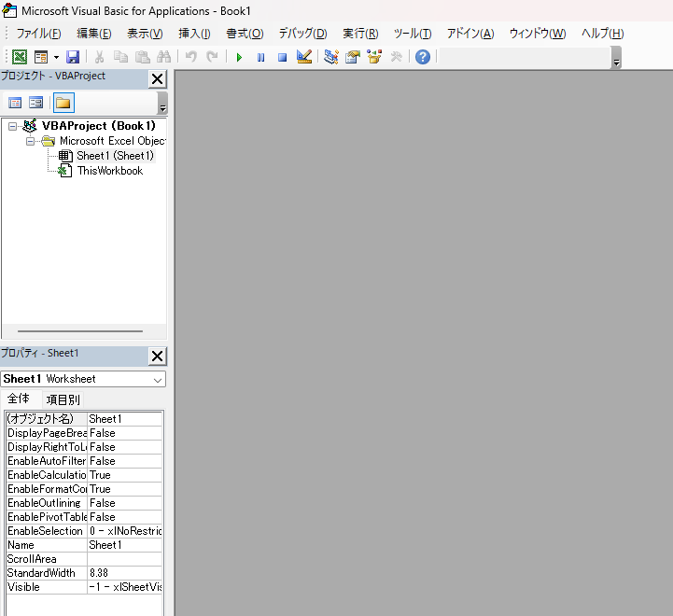This screenshot has height=616, width=673.
Task: Run macro with green play icon
Action: pyautogui.click(x=239, y=57)
